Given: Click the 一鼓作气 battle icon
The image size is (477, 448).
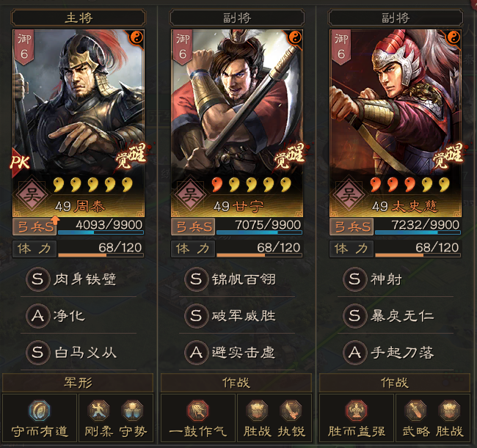Looking at the screenshot, I should (197, 411).
